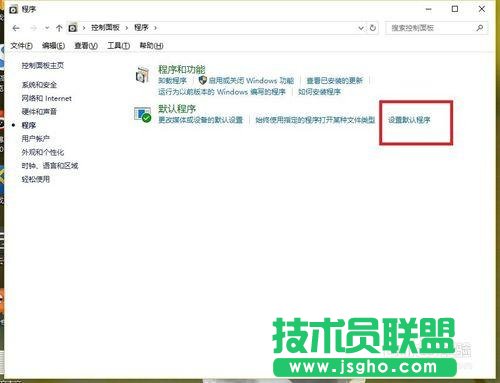Screen dimensions: 500x383
Task: Open 查看已安装的更新 link
Action: point(335,81)
